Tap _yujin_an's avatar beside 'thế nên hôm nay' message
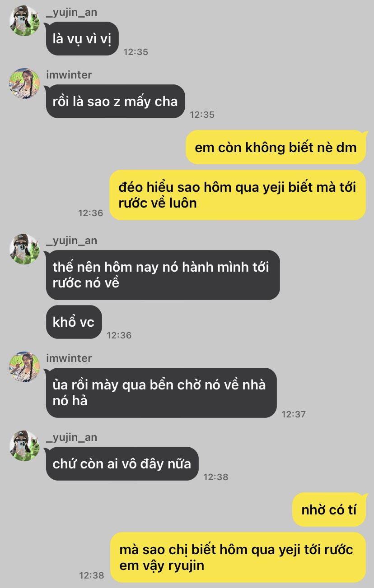 pyautogui.click(x=24, y=249)
